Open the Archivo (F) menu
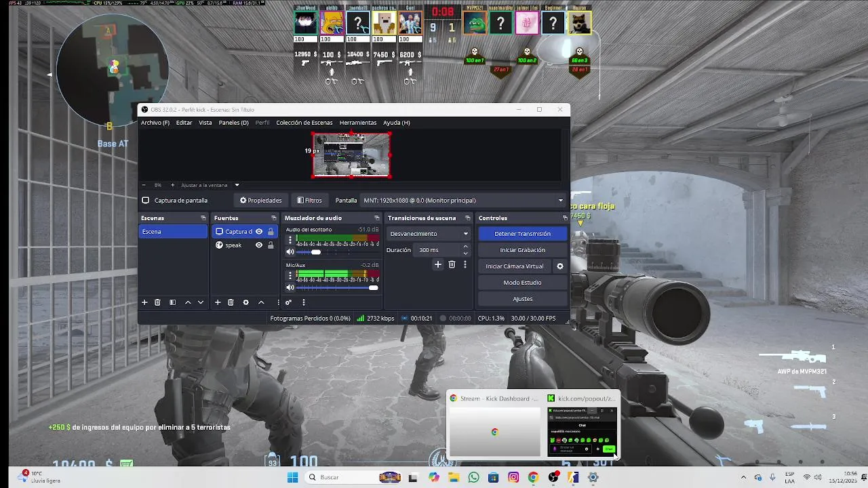This screenshot has height=488, width=868. (155, 123)
